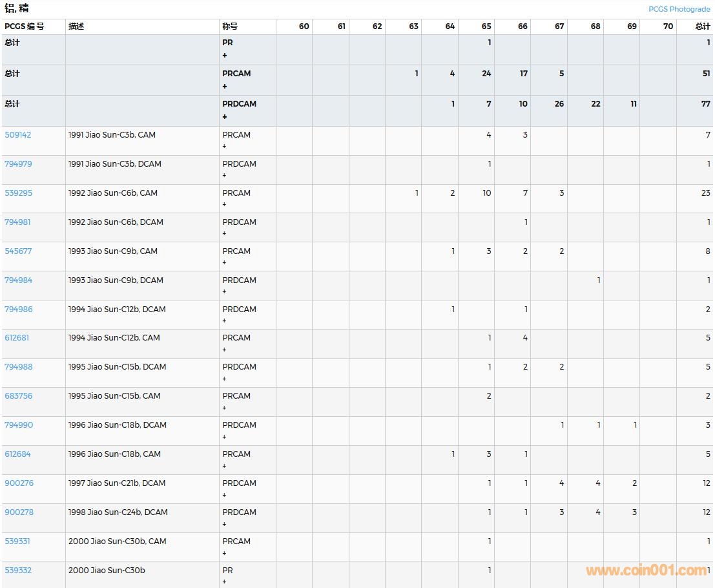Select the 545677 coin number link
Screen dimensions: 715x588
pos(18,251)
